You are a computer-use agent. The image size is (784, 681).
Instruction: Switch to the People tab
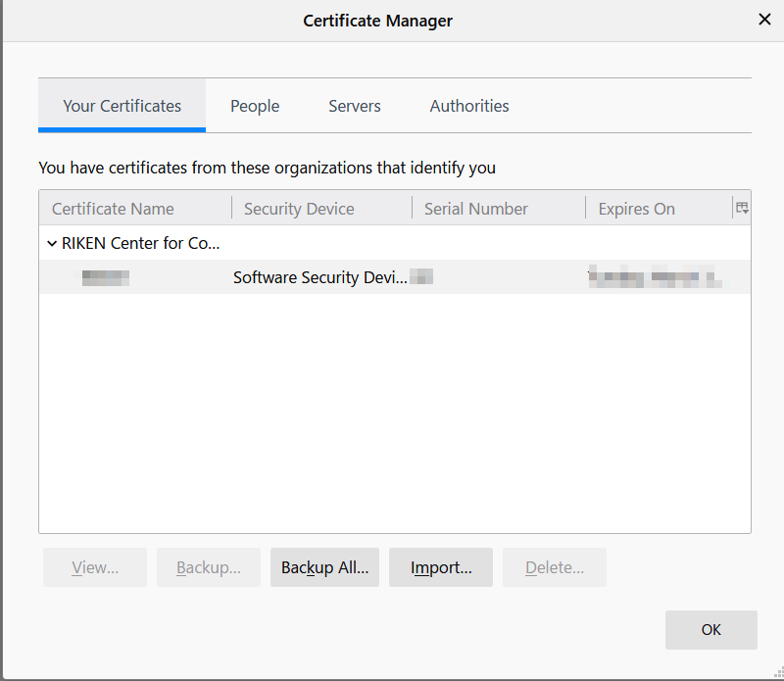[x=254, y=106]
